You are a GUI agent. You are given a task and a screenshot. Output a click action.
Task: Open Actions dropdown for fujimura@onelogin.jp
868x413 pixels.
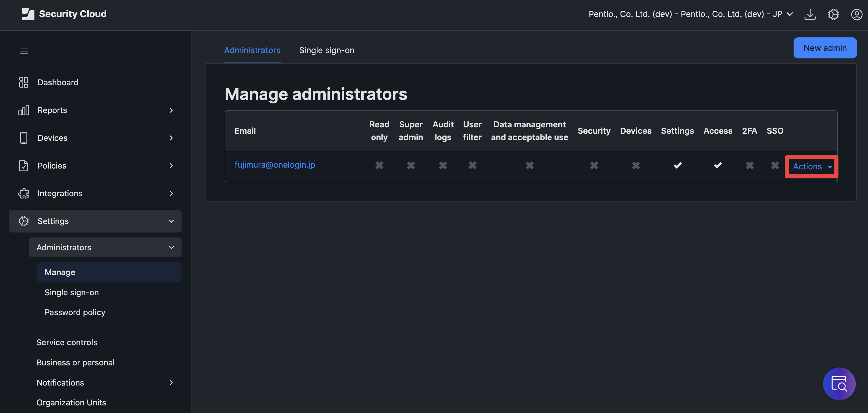pos(812,166)
